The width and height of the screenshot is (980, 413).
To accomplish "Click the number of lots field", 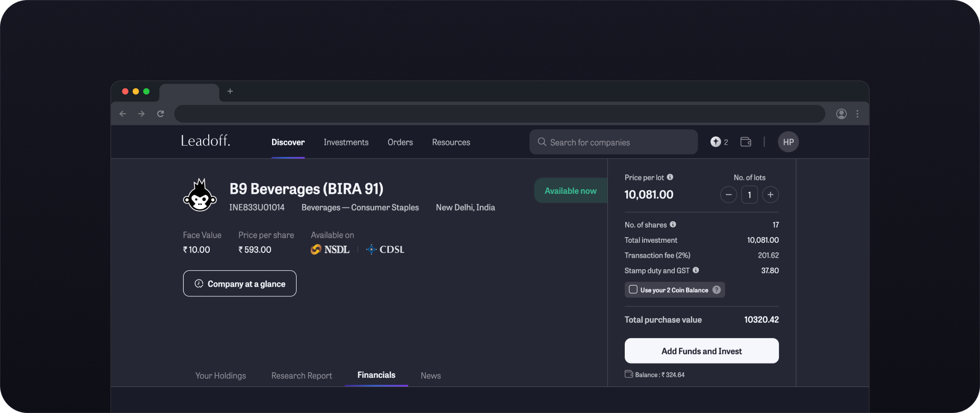I will pos(749,195).
